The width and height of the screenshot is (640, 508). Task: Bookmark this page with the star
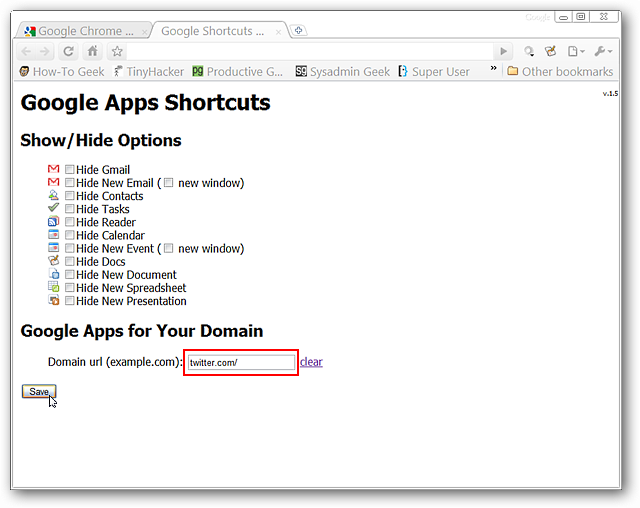117,51
